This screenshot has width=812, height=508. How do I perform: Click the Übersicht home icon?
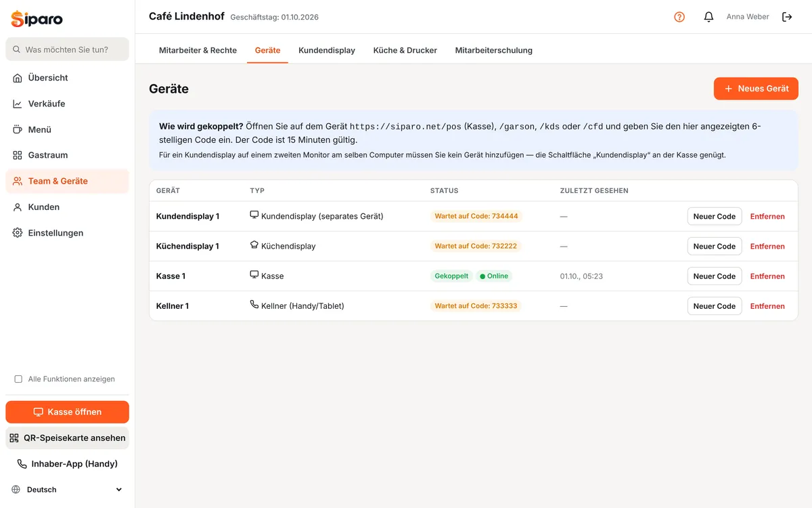click(18, 78)
